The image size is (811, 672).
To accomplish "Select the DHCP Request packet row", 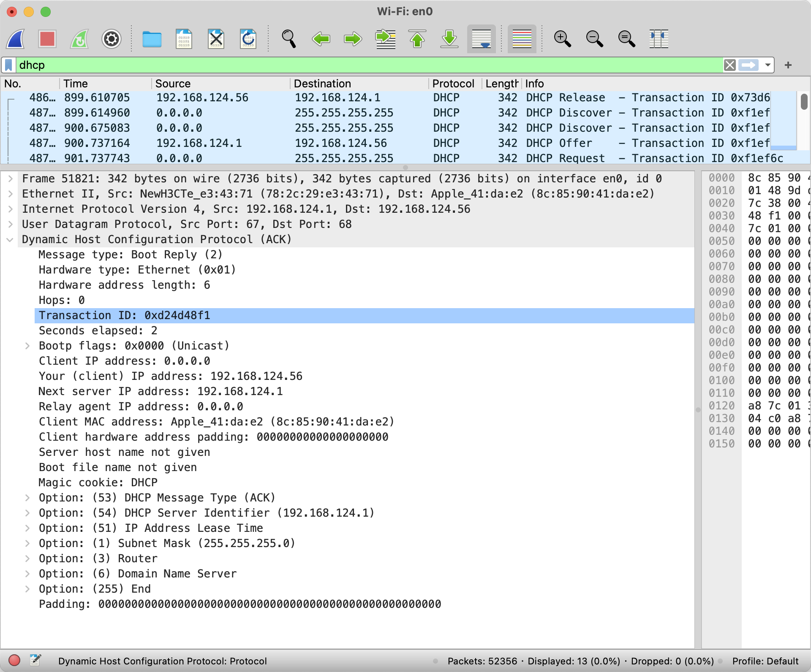I will point(398,158).
